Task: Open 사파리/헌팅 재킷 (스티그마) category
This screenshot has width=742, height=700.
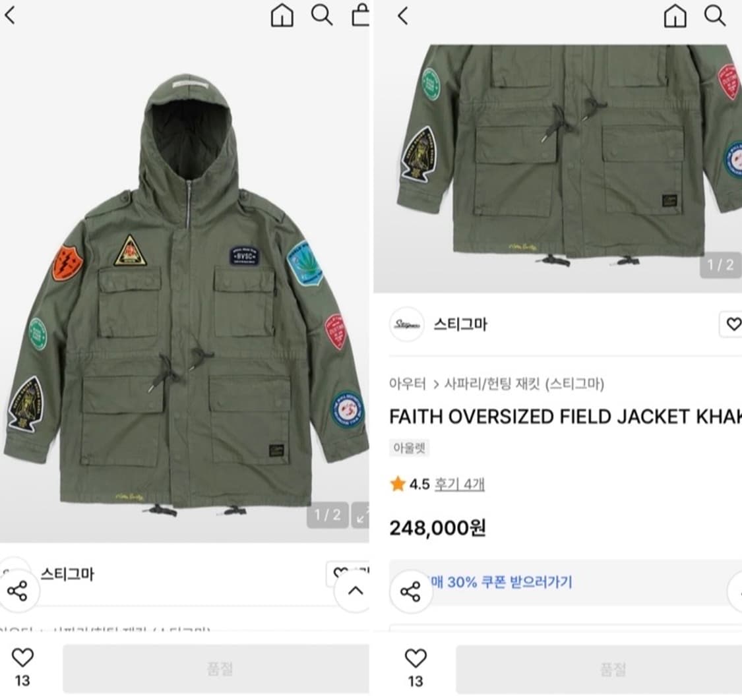Action: point(524,384)
